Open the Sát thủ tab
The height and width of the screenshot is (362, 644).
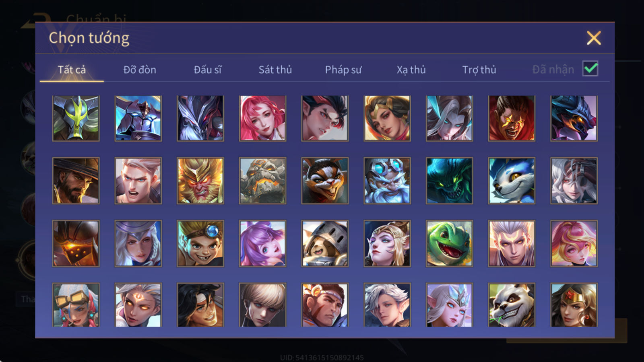pyautogui.click(x=275, y=70)
